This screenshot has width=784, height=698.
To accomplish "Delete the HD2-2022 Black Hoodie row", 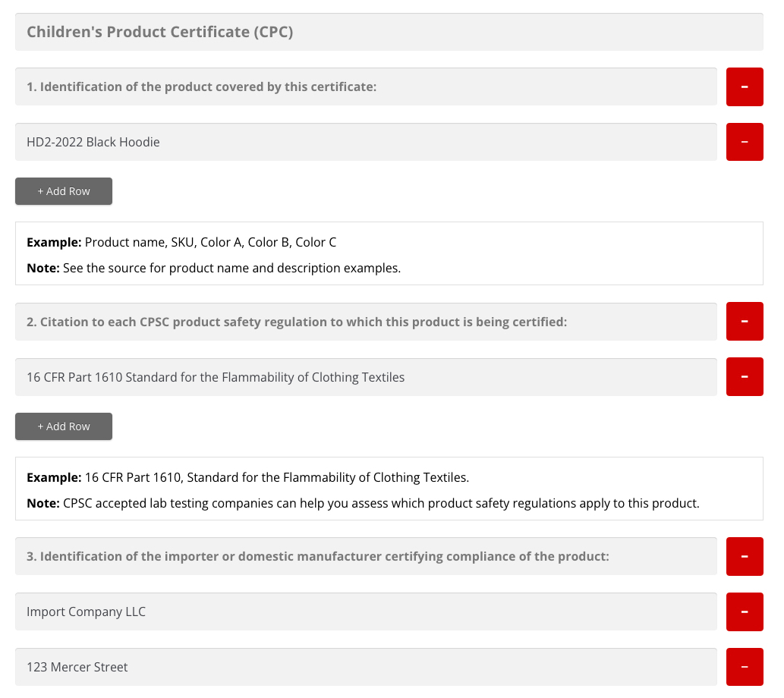I will coord(745,142).
